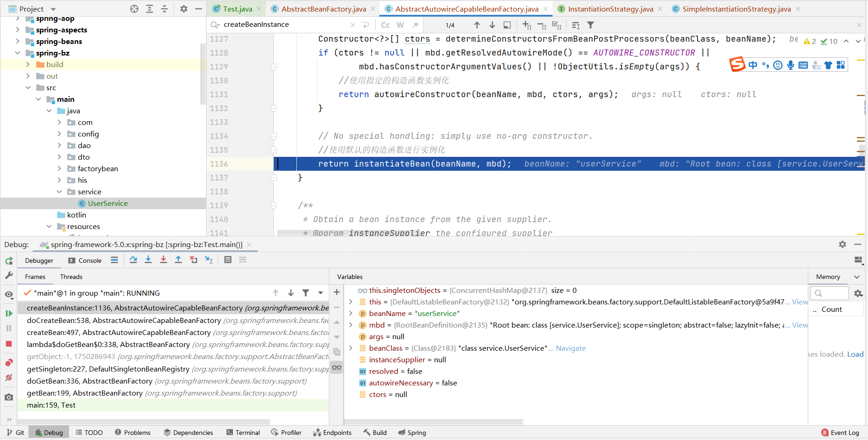Switch to AbstractBeanFactory.java tab
This screenshot has width=868, height=440.
pos(324,9)
